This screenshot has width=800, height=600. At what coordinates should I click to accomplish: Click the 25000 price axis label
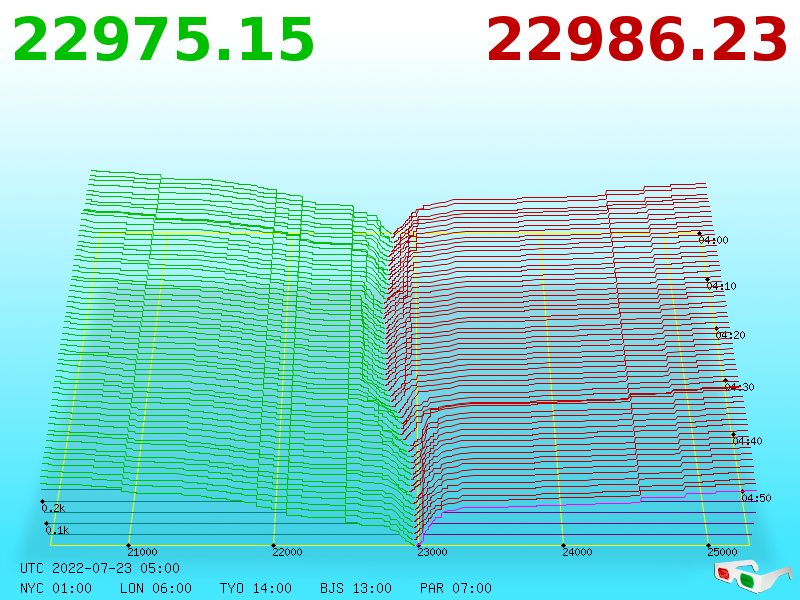click(x=722, y=552)
